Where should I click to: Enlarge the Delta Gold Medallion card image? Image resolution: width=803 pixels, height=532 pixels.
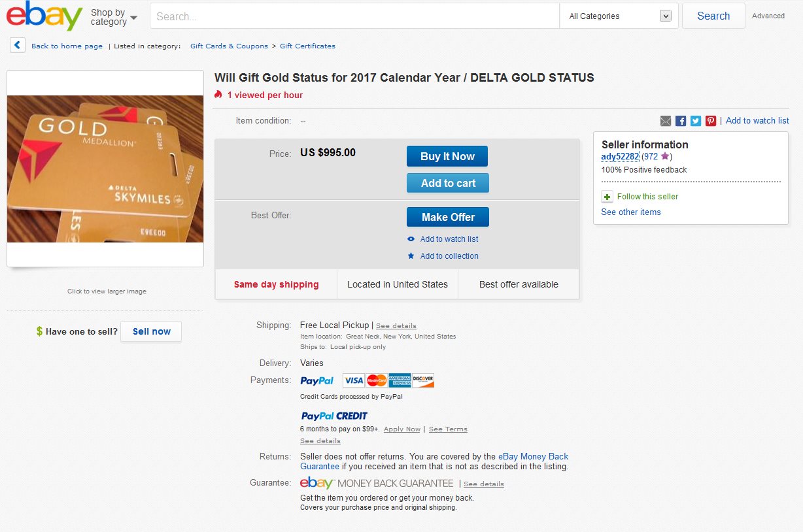(x=105, y=169)
